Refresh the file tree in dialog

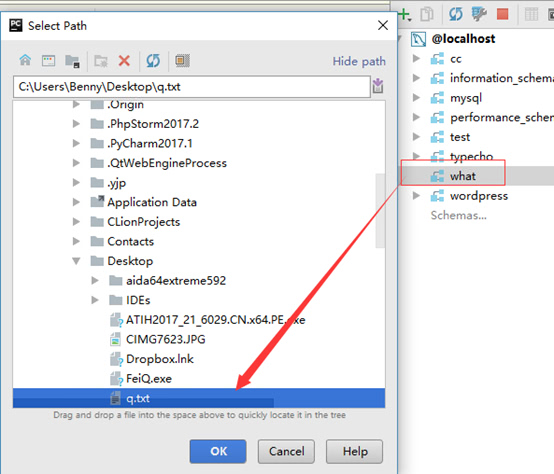(153, 61)
